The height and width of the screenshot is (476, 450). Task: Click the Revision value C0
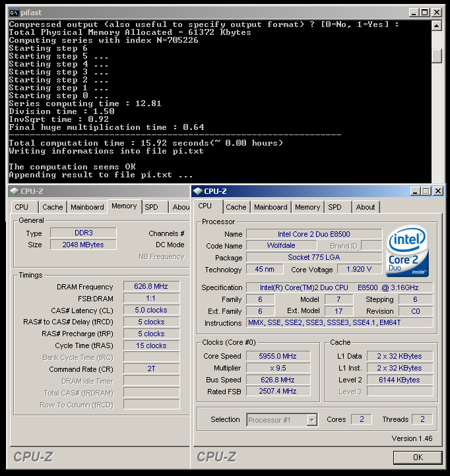416,311
